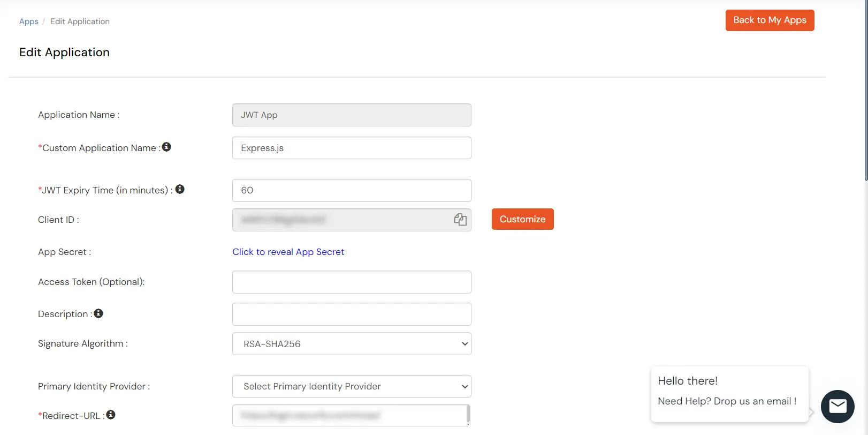Click the 'App Secret :' label

pos(65,252)
